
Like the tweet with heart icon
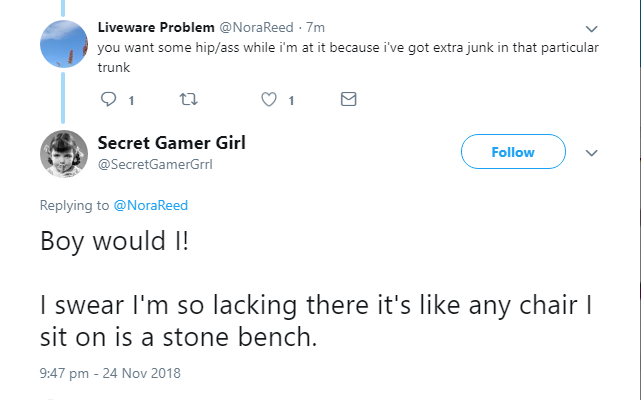point(269,99)
